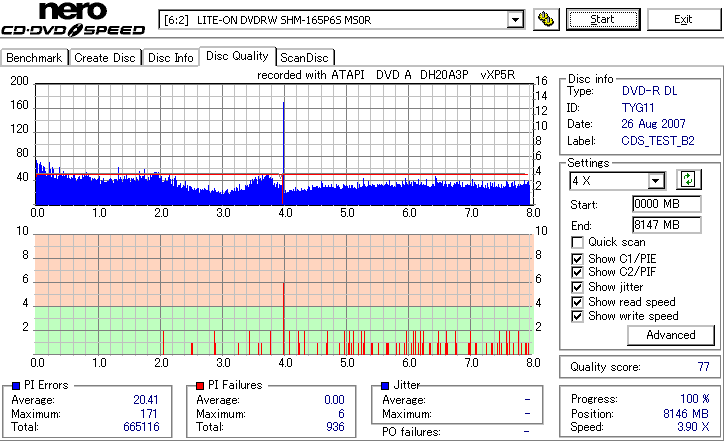Screen dimensions: 724x441
Task: Open the drive selection dropdown
Action: click(x=515, y=20)
